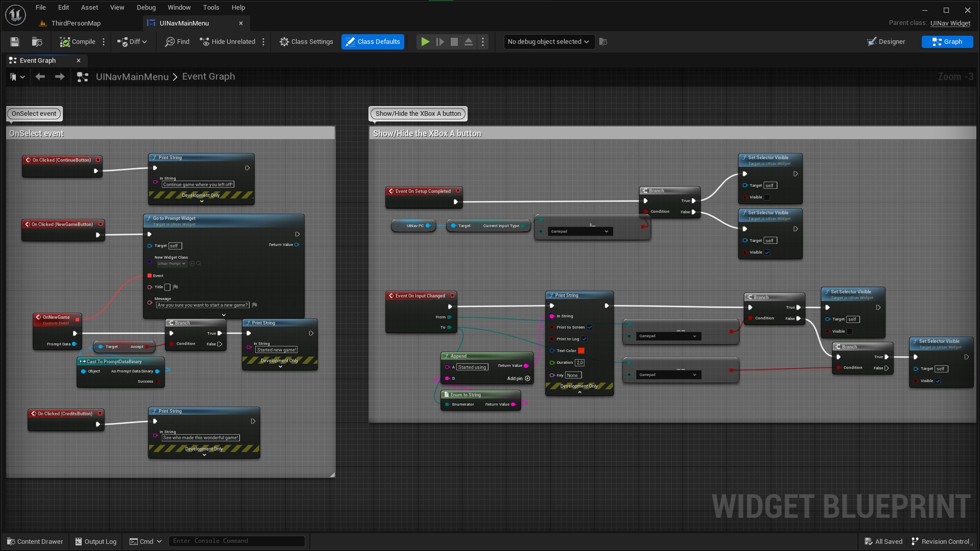Toggle Print to Log in the Print String node
The height and width of the screenshot is (551, 980).
[584, 339]
